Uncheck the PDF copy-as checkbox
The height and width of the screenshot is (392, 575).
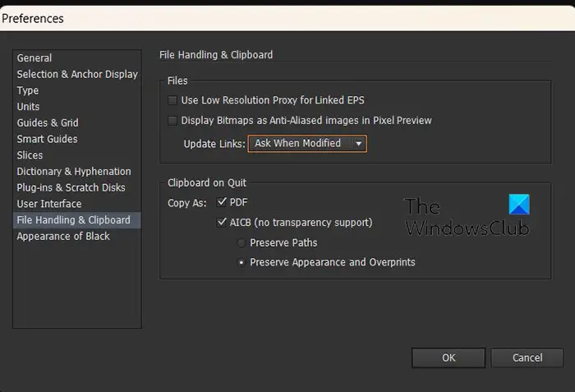222,202
